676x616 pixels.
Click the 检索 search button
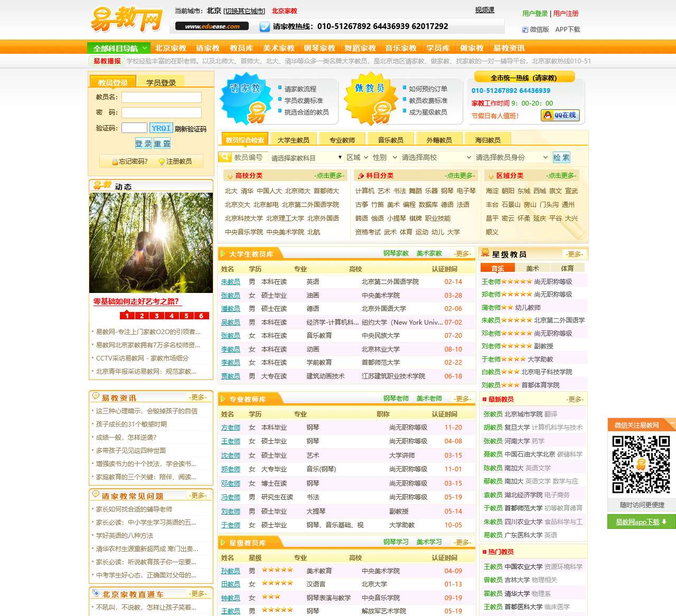561,157
